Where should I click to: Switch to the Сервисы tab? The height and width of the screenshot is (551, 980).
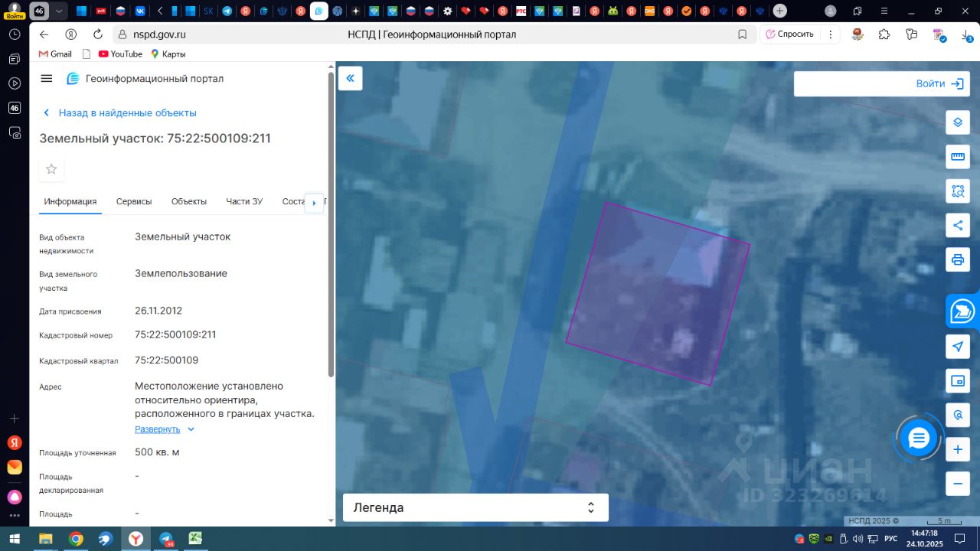coord(134,201)
